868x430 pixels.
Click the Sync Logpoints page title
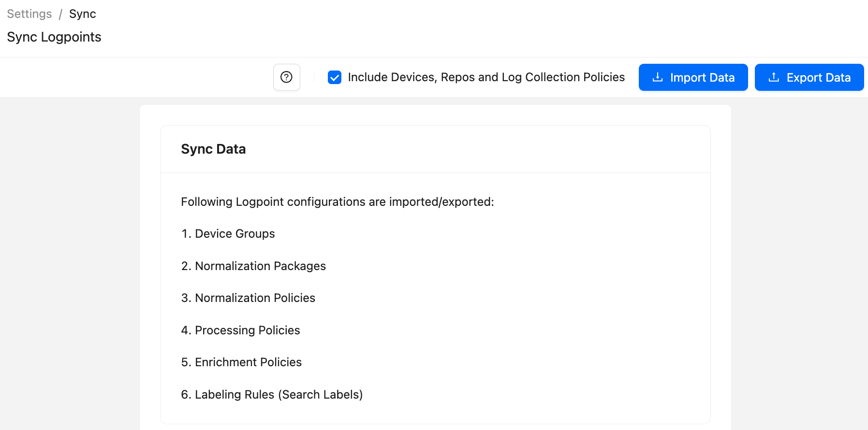point(54,37)
